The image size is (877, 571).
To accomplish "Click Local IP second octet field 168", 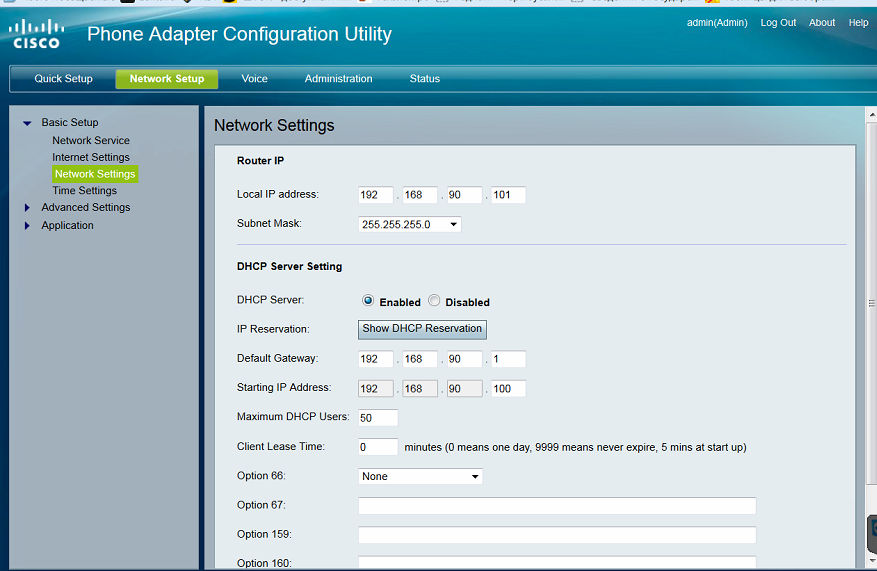I will click(419, 195).
